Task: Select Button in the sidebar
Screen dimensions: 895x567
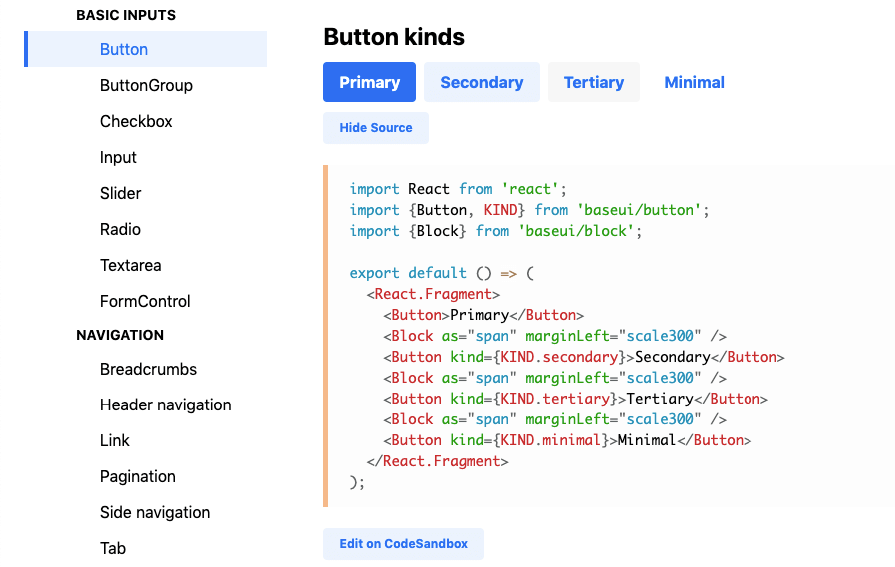Action: pos(124,49)
